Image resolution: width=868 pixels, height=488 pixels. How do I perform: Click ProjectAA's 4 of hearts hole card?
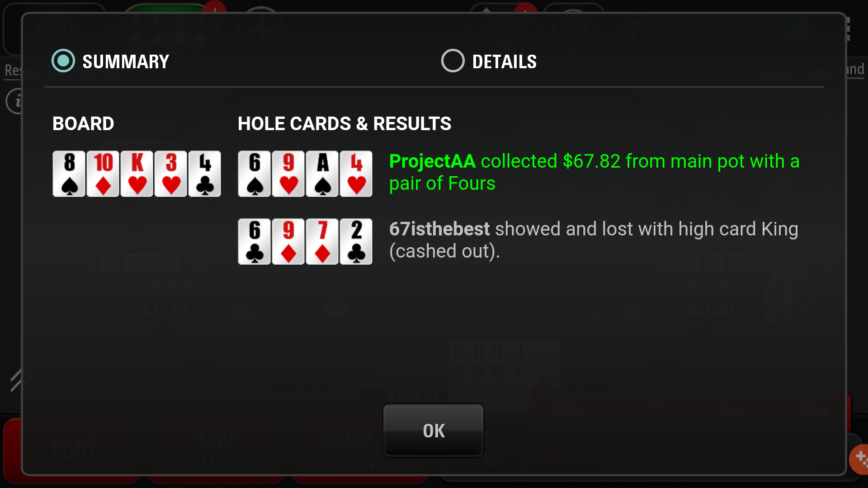point(356,174)
